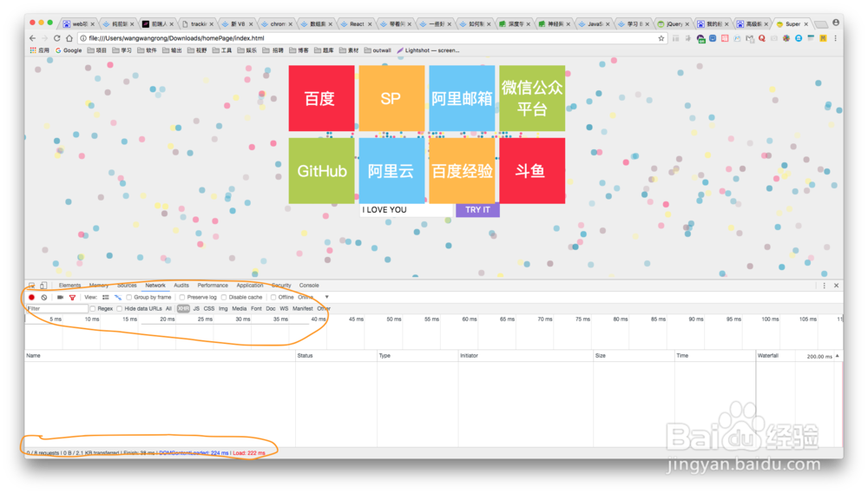Open the 工具 bookmarks folder
Image resolution: width=868 pixels, height=494 pixels.
222,50
